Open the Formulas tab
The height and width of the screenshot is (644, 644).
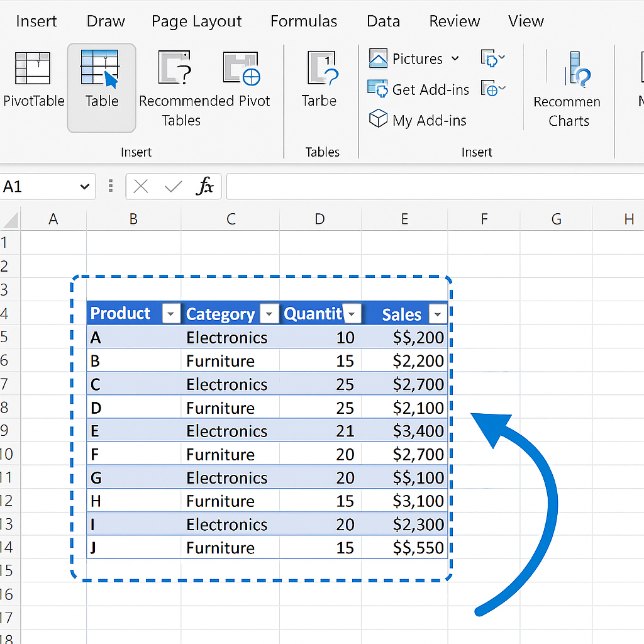click(x=304, y=21)
